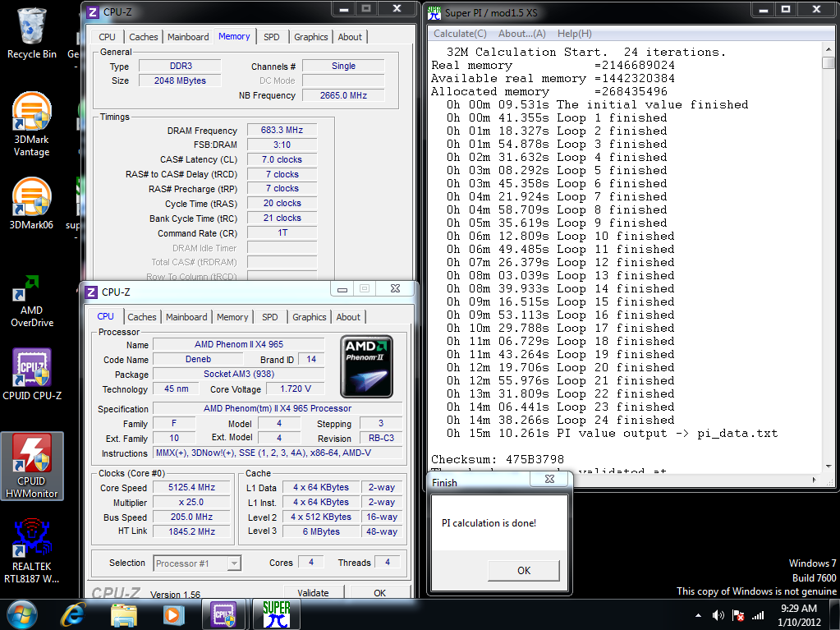Open CPUID CPU-Z desktop shortcut
840x630 pixels.
(31, 374)
